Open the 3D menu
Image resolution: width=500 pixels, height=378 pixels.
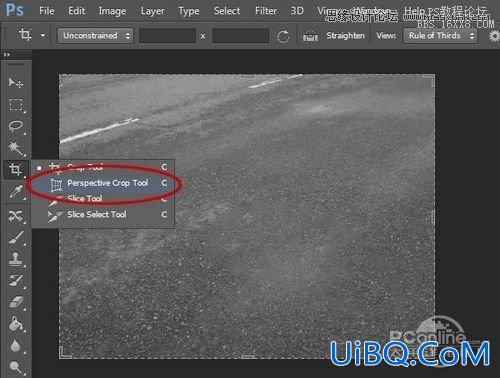297,11
